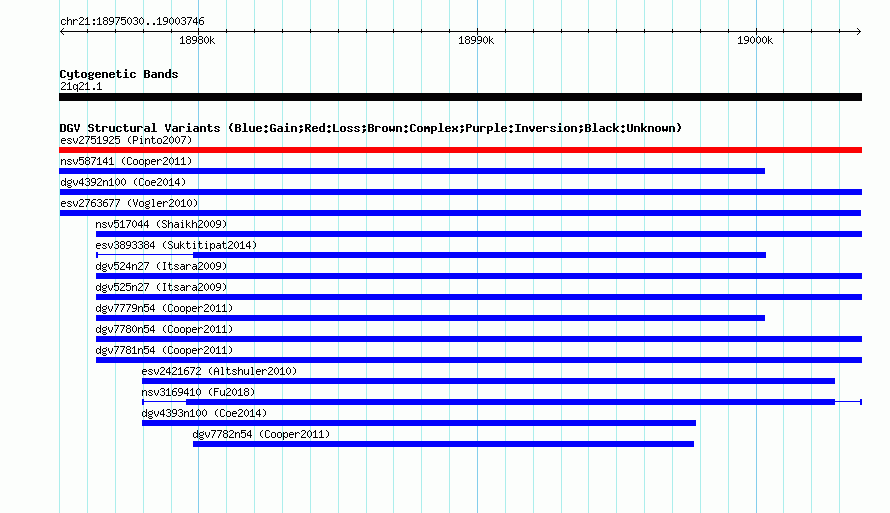Image resolution: width=890 pixels, height=513 pixels.
Task: Click the 21q21.1 band label
Action: (81, 86)
